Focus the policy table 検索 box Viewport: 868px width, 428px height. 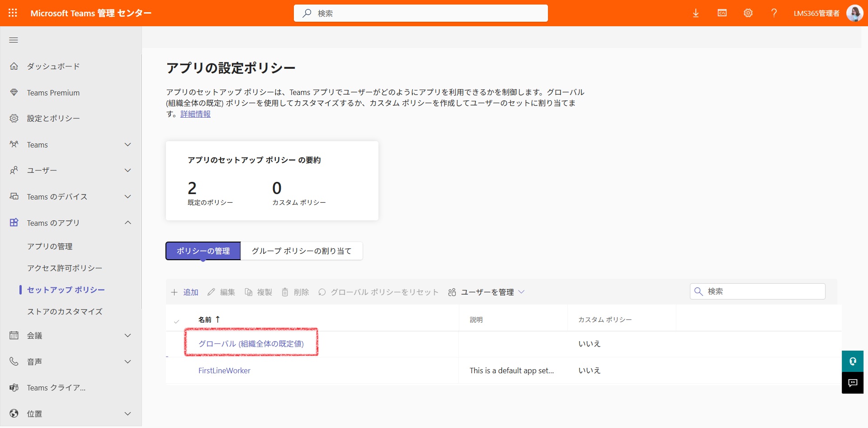757,291
